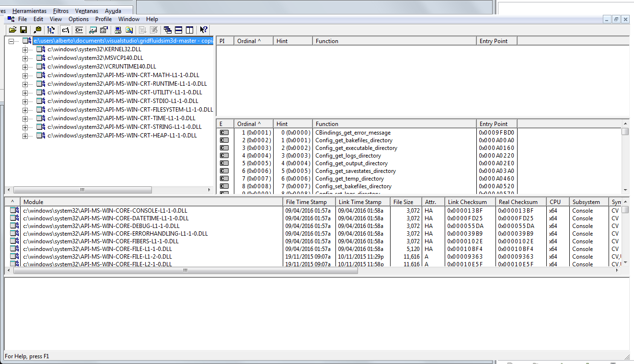Select the Config_get_bakefiles_directory function row

[x=354, y=140]
